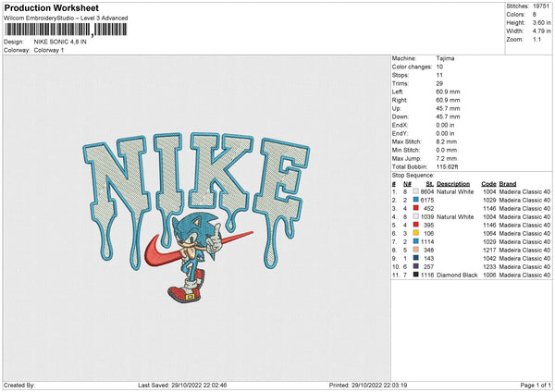Click the Width value '4.79 in'
Screen dimensions: 555x392
click(541, 31)
